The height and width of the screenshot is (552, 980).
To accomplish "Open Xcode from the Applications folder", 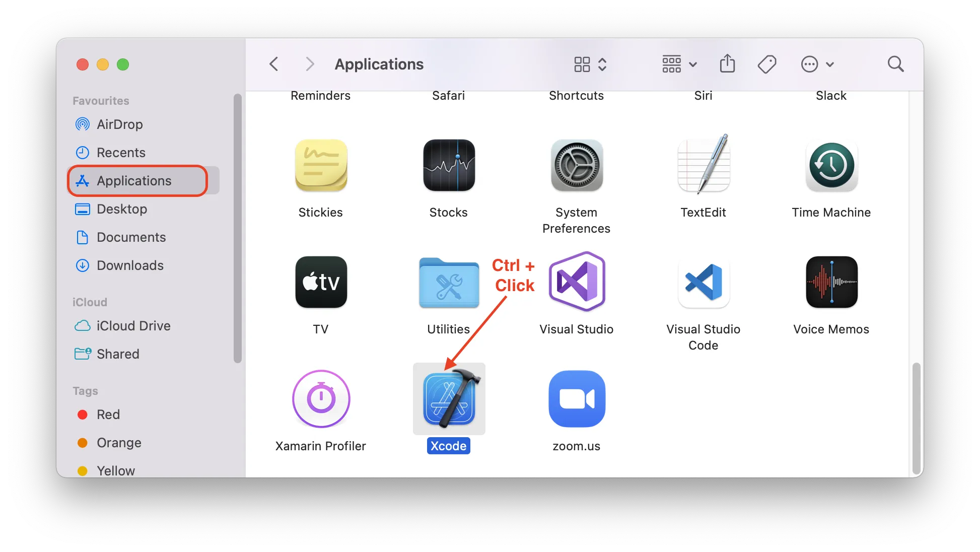I will coord(448,399).
